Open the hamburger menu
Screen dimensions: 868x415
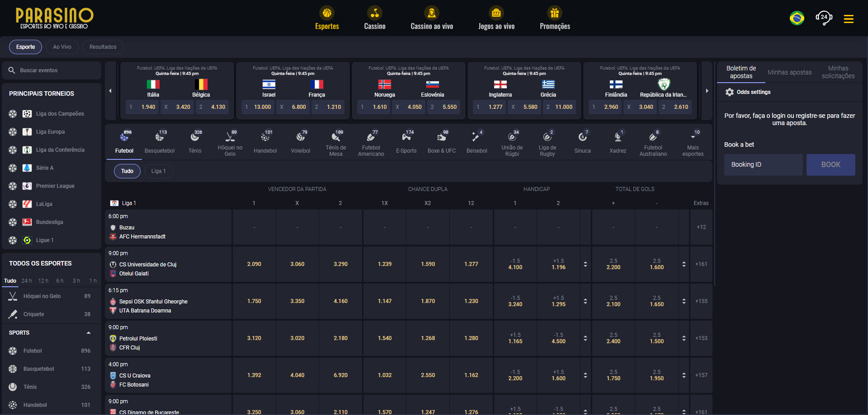[x=849, y=19]
